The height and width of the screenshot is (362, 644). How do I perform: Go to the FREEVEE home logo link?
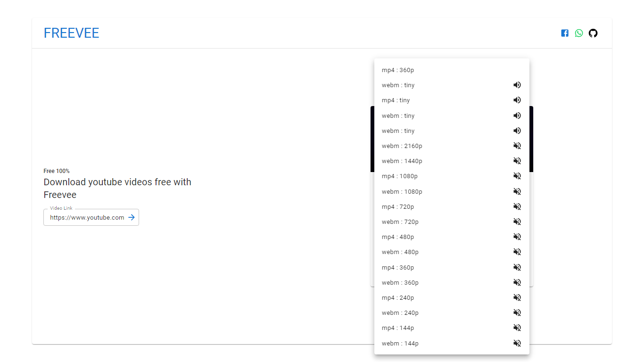pos(71,33)
